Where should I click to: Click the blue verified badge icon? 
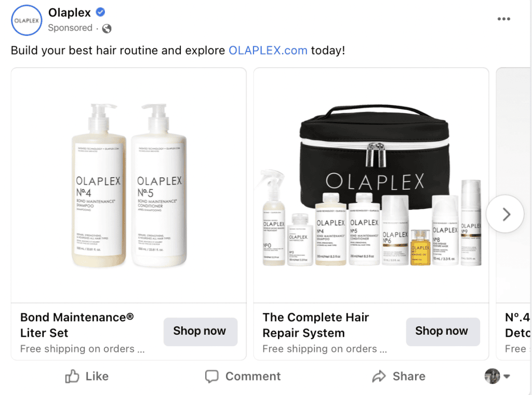point(100,12)
